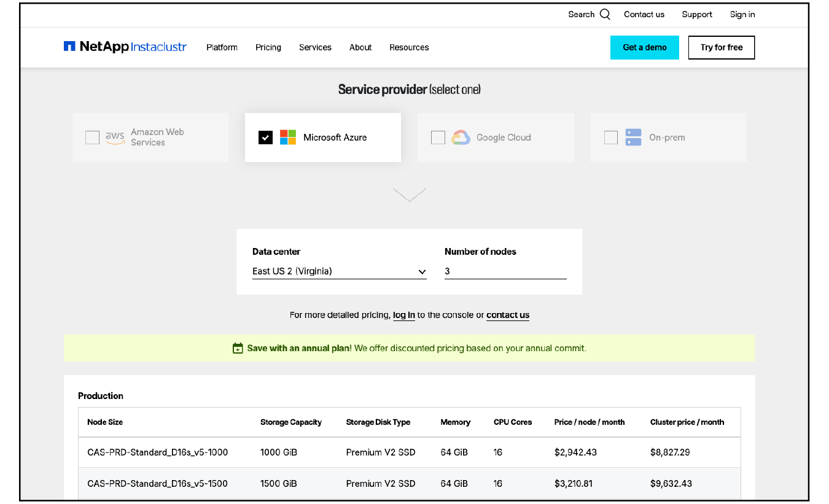
Task: Click the contact us link
Action: [x=507, y=314]
